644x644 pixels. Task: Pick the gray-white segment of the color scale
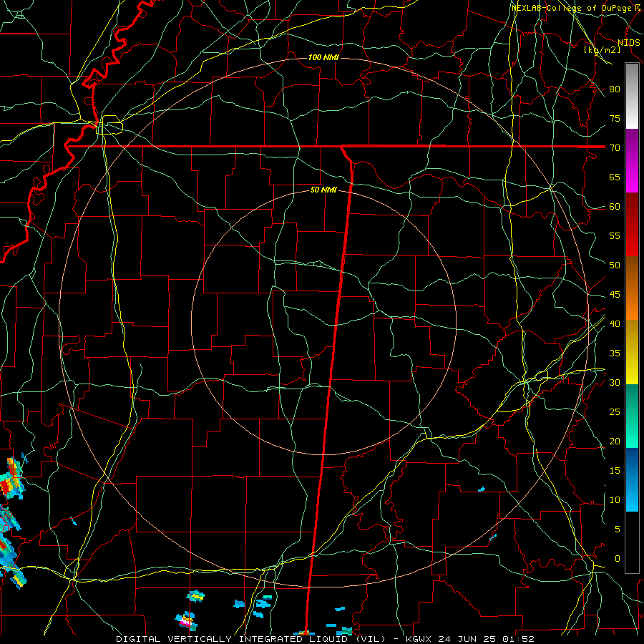(632, 96)
